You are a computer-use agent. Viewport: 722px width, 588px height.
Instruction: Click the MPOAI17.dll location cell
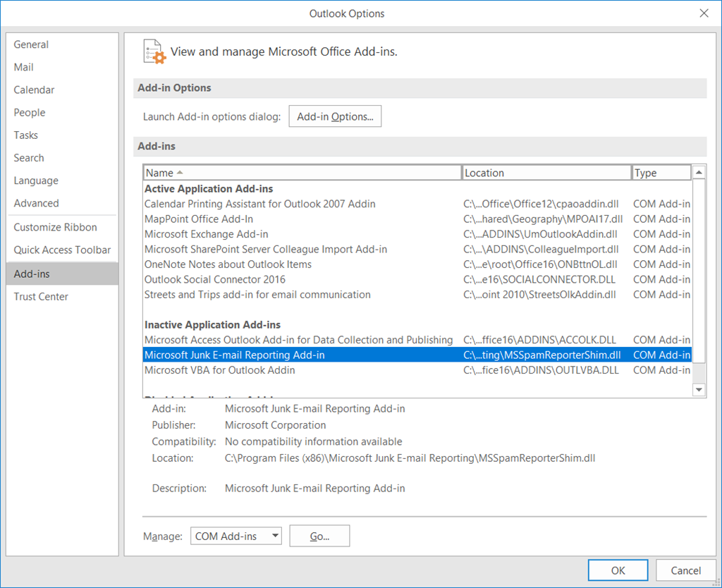[x=543, y=219]
